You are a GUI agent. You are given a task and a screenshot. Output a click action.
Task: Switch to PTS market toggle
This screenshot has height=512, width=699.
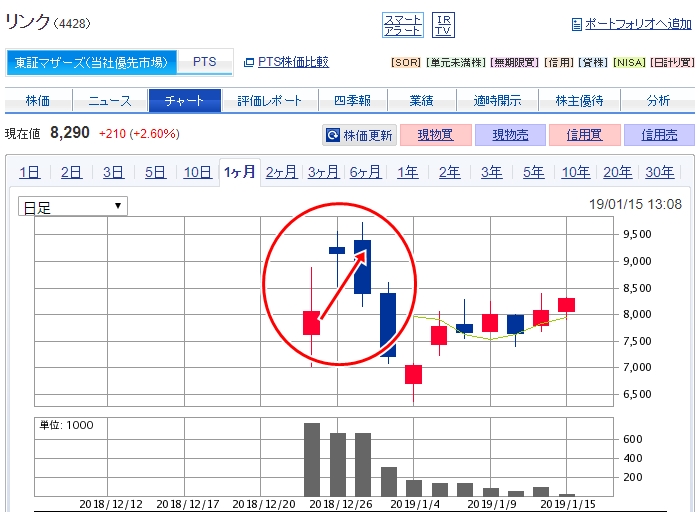204,62
